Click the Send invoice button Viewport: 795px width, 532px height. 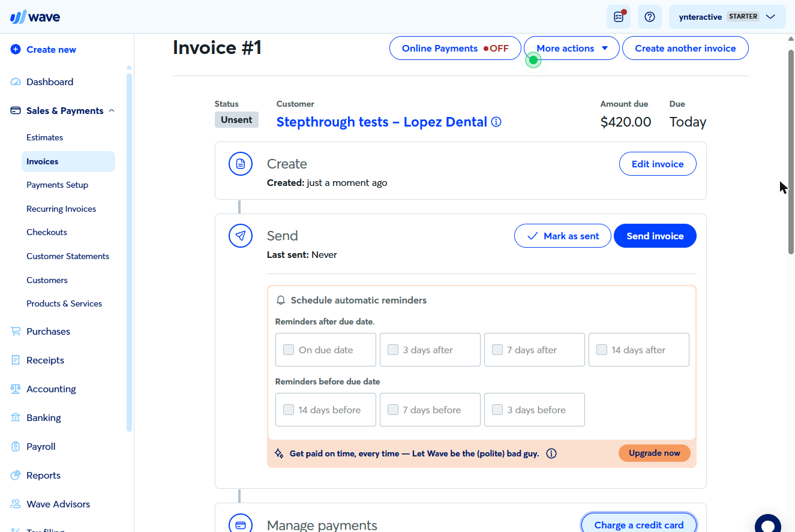pos(655,236)
